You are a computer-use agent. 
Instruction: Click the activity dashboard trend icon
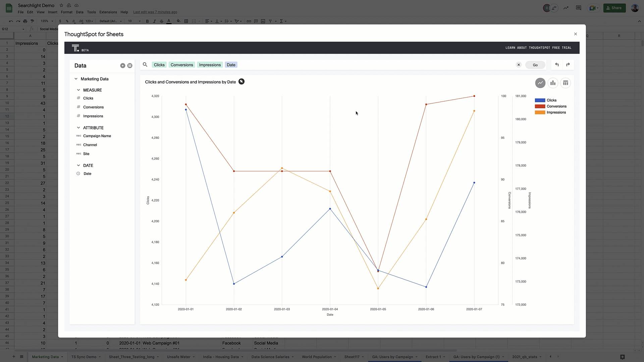(x=566, y=8)
